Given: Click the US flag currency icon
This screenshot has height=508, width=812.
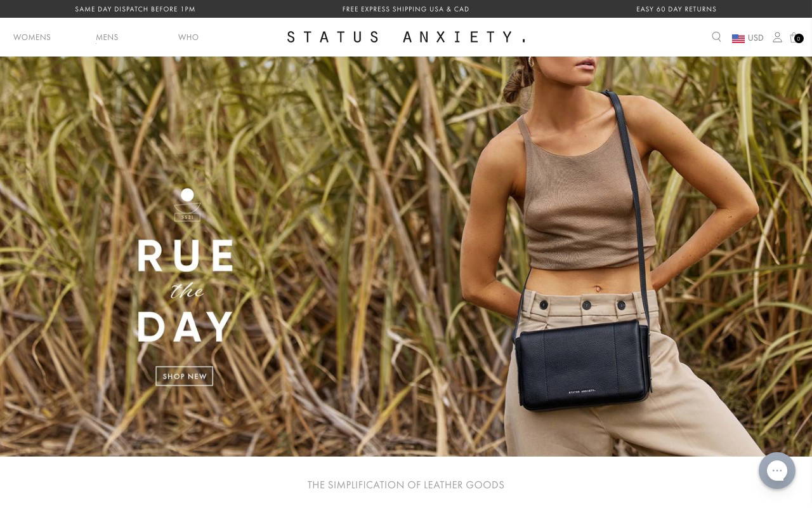Looking at the screenshot, I should pyautogui.click(x=738, y=38).
